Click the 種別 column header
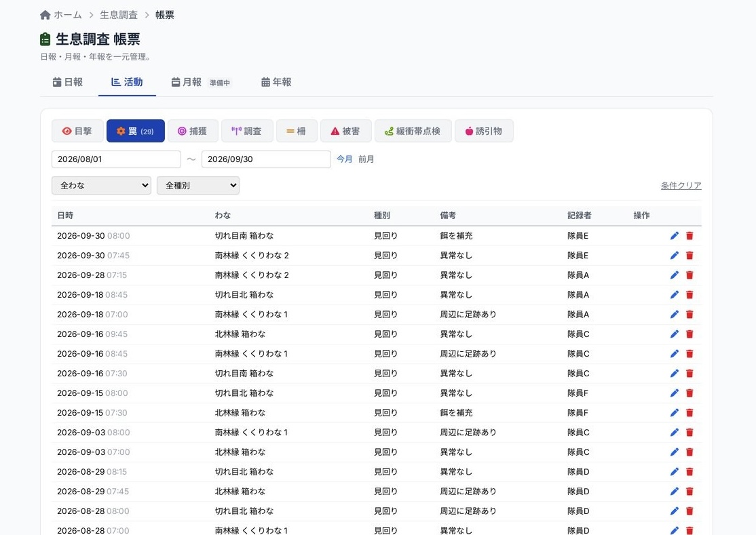The height and width of the screenshot is (535, 756). (x=382, y=215)
